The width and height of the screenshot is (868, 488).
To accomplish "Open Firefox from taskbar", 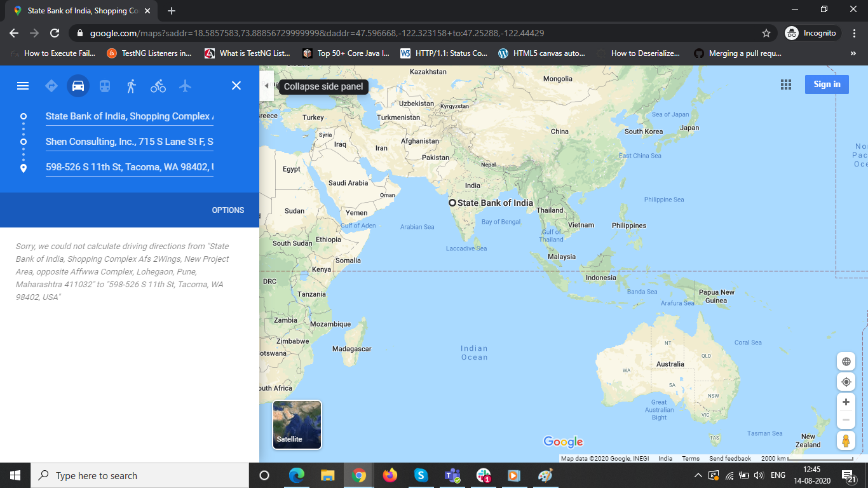I will (390, 475).
